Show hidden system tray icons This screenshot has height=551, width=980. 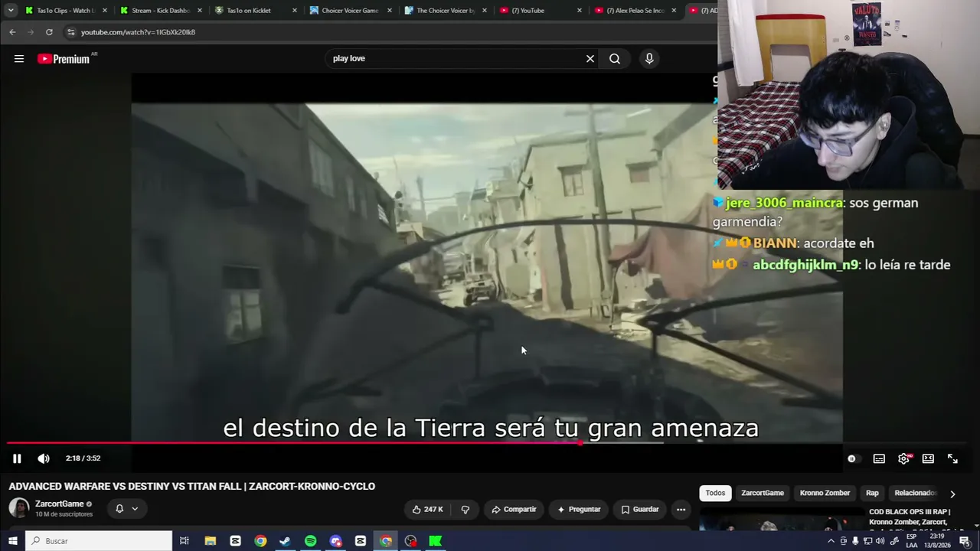[831, 541]
